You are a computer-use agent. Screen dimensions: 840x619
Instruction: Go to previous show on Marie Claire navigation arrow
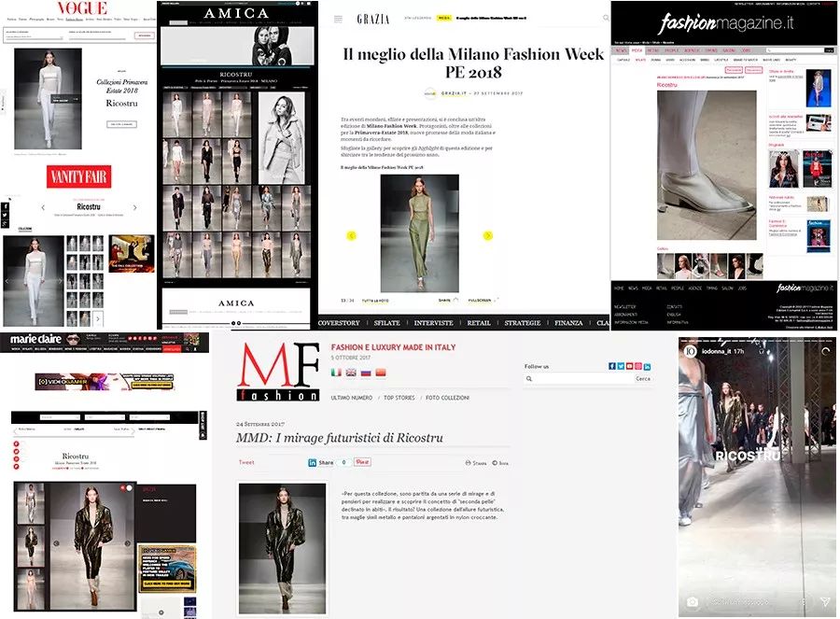[14, 429]
